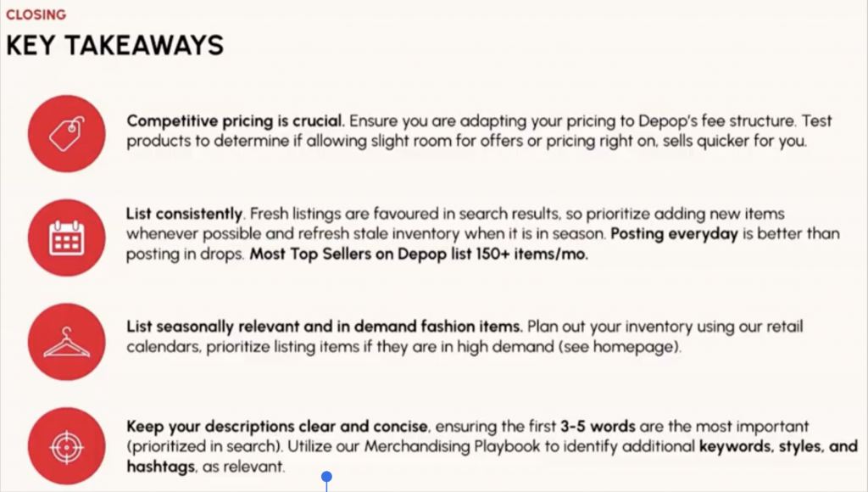Viewport: 868px width, 492px height.
Task: Click the red calendar icon
Action: click(x=66, y=239)
